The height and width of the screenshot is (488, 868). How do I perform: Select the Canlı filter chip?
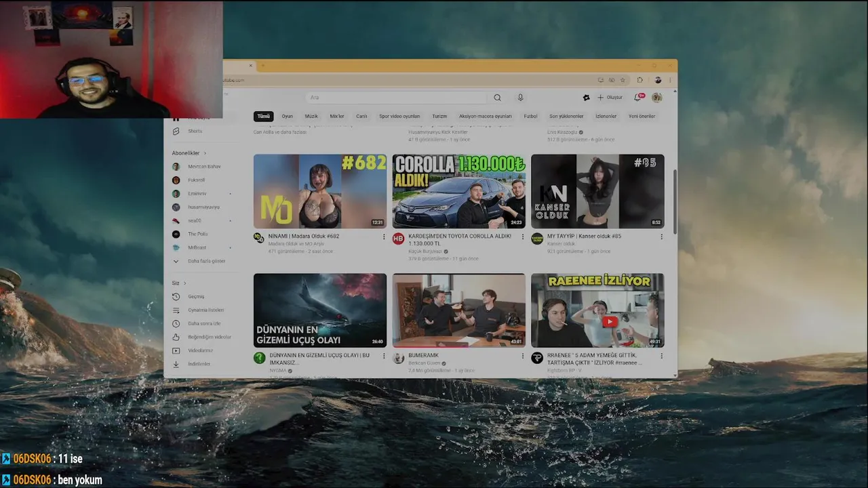361,116
